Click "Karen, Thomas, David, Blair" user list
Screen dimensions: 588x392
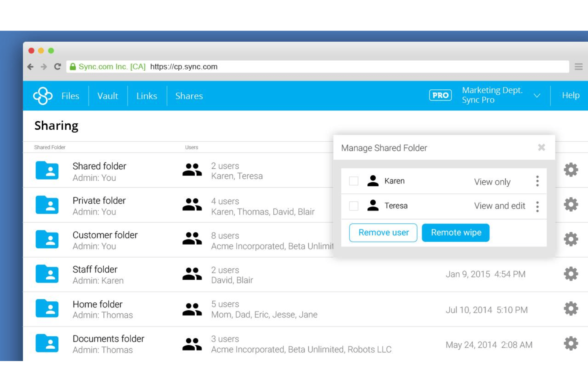263,212
